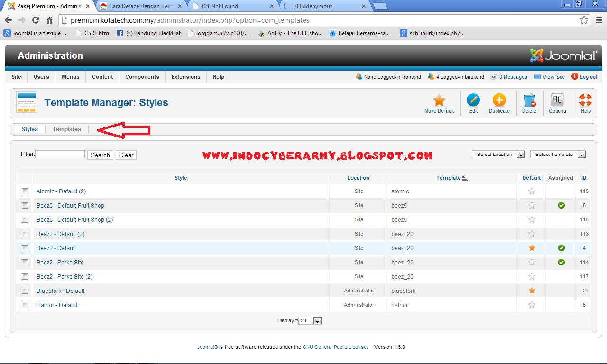Image resolution: width=607 pixels, height=364 pixels.
Task: Open the Extensions menu
Action: [x=186, y=77]
